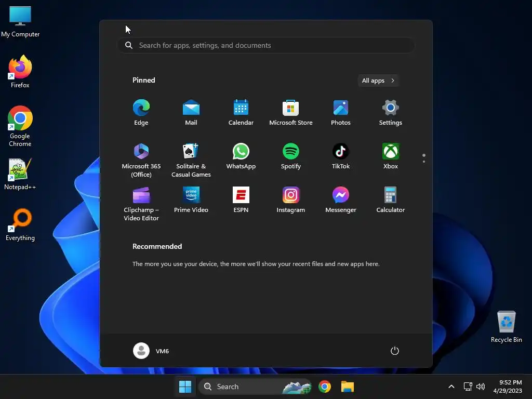Screen dimensions: 532x399
Task: Open the Edge pinned app
Action: (141, 112)
